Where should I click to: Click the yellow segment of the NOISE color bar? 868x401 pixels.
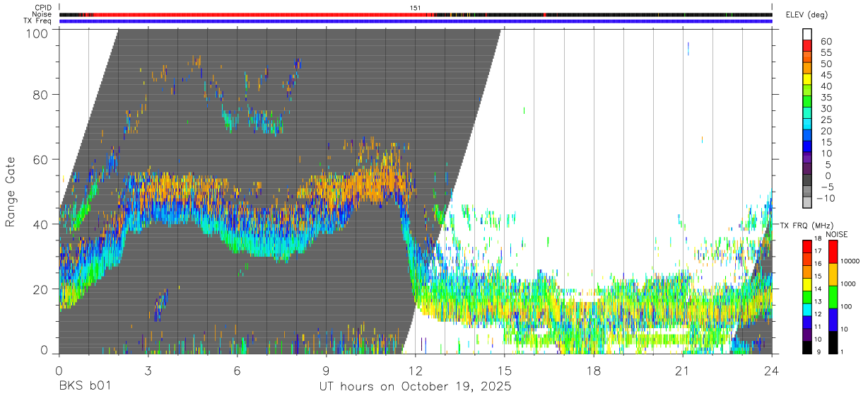pyautogui.click(x=833, y=274)
